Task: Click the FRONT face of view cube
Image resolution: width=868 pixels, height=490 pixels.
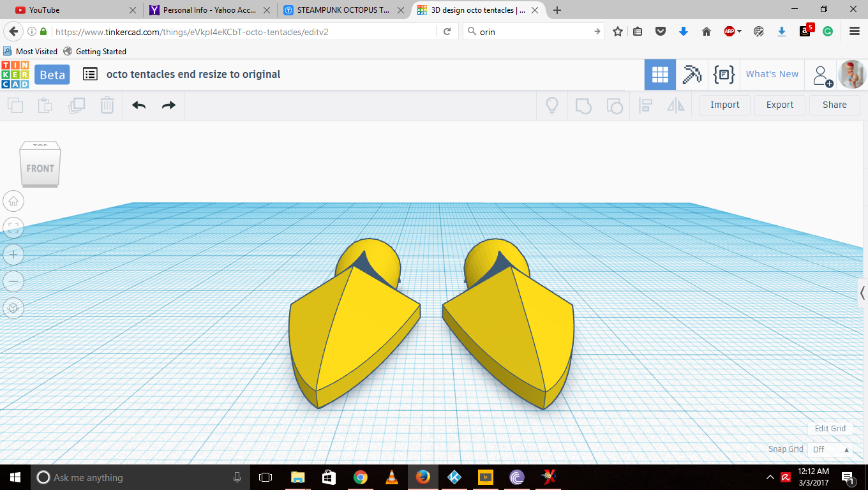Action: point(40,168)
